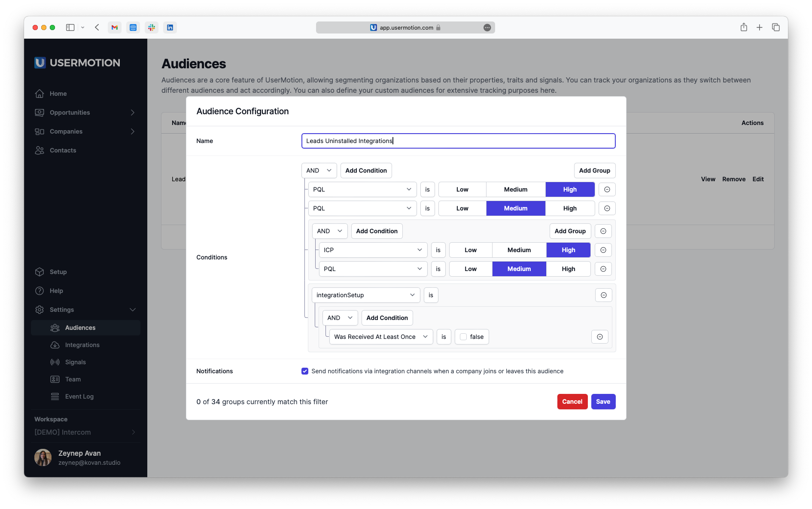Open the Team settings page

(72, 379)
